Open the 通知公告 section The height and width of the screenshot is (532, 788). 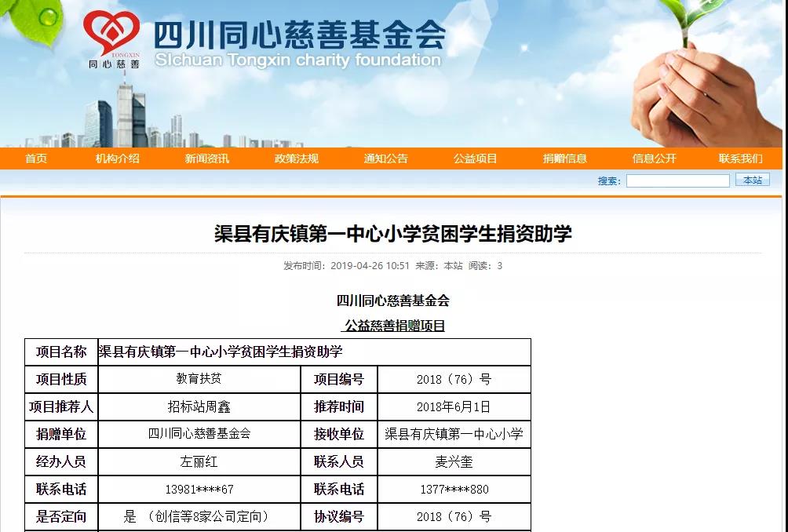(x=386, y=159)
